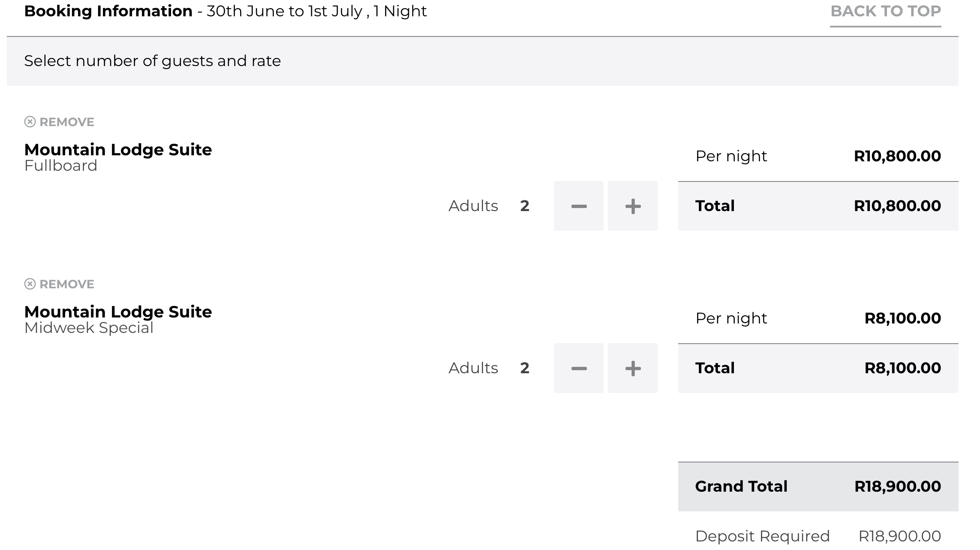Click the circled X next to first REMOVE label
980x550 pixels.
29,121
